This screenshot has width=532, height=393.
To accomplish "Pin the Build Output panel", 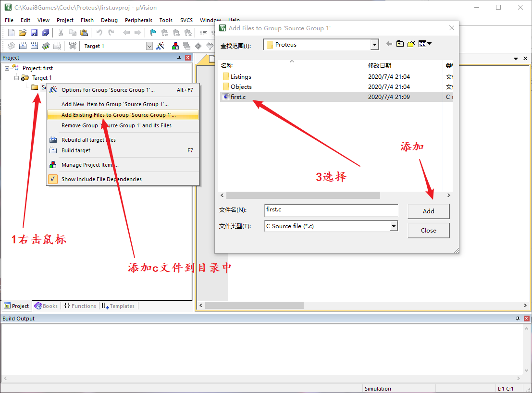I will (x=518, y=319).
